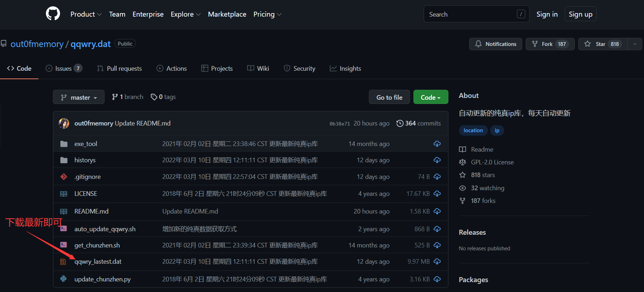This screenshot has width=644, height=292.
Task: Open the Insights tab
Action: click(345, 69)
